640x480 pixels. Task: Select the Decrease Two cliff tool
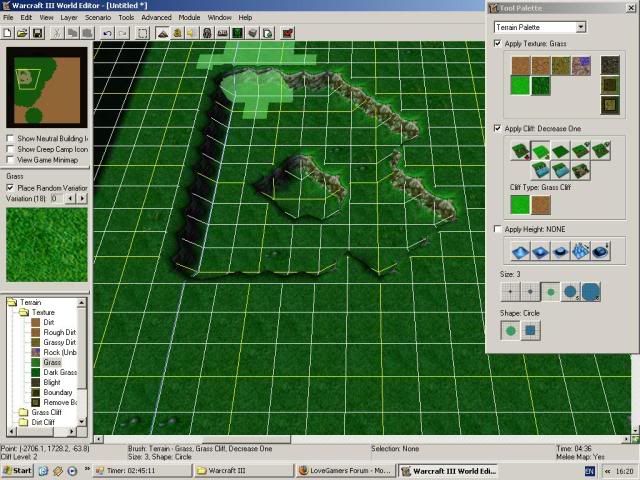520,151
